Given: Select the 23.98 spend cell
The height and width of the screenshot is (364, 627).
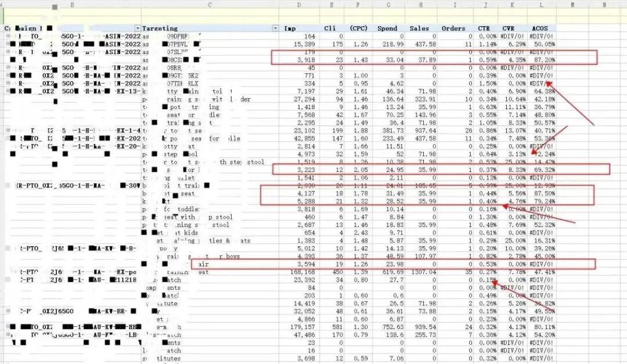Looking at the screenshot, I should tap(395, 264).
